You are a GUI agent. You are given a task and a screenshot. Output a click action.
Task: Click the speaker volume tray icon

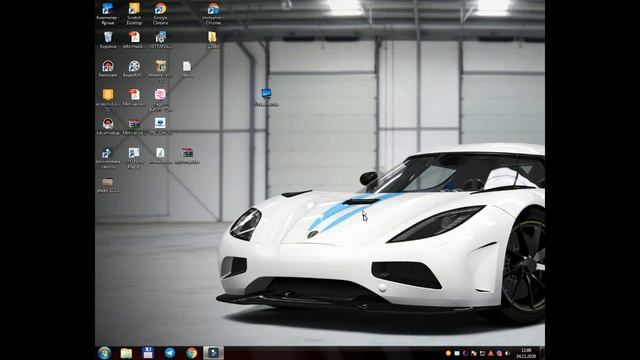click(507, 353)
